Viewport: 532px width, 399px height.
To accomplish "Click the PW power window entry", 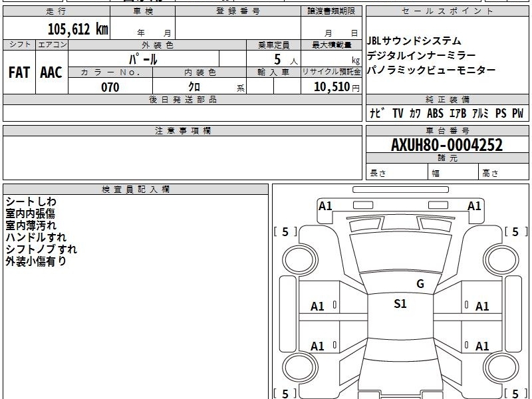I will pos(518,113).
